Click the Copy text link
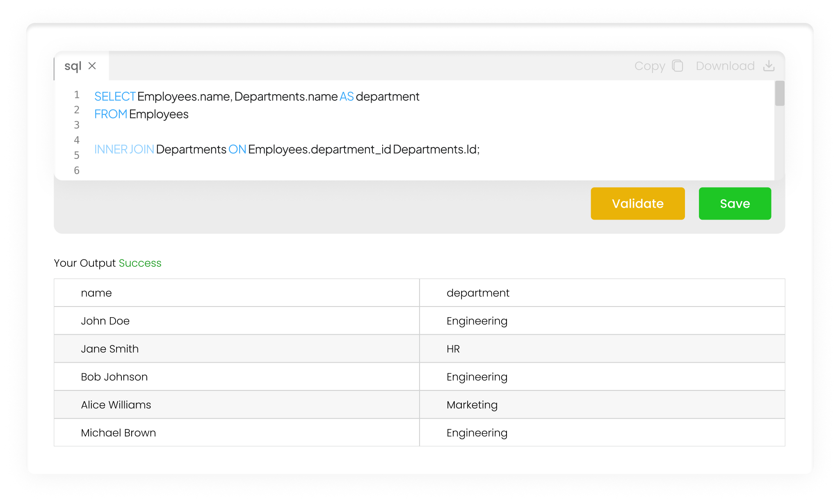Viewport: 840px width, 504px height. tap(650, 66)
